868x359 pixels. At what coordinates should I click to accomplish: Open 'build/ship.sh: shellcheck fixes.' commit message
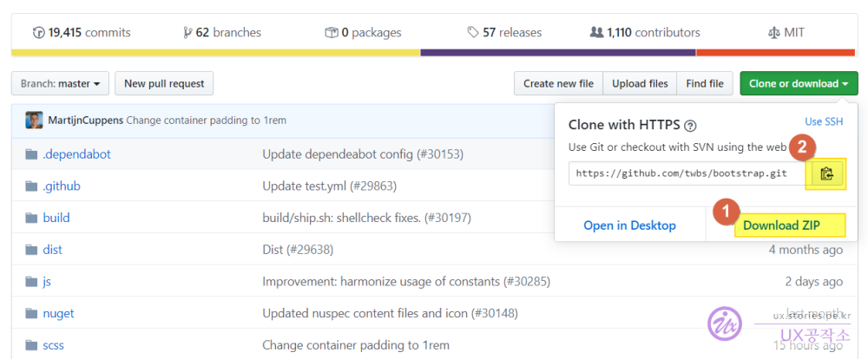pos(366,218)
